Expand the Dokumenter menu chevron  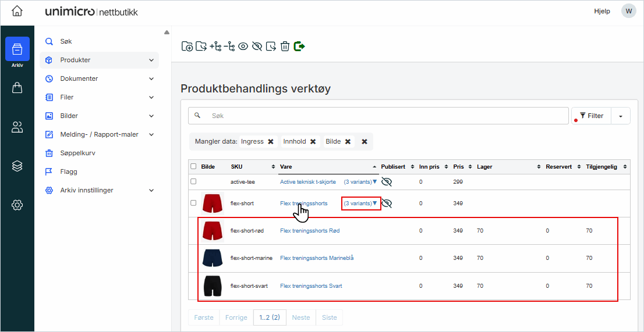tap(151, 78)
